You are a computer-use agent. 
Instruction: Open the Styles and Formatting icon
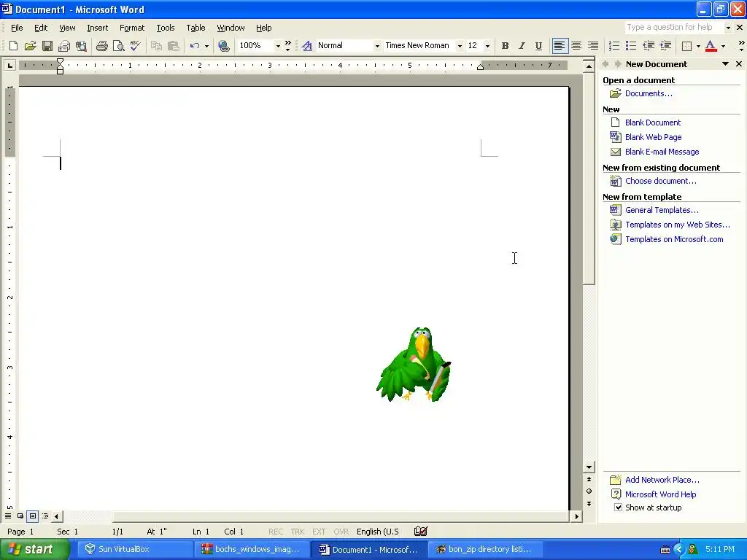pyautogui.click(x=307, y=46)
